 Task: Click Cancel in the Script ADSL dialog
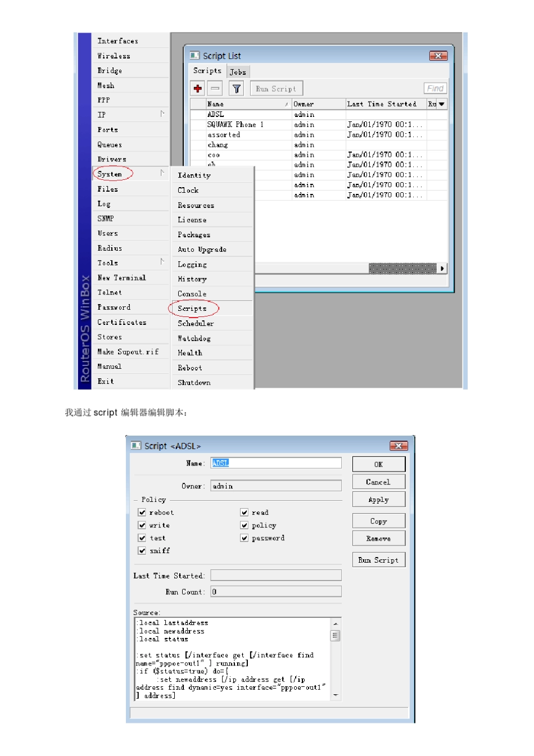[x=378, y=482]
